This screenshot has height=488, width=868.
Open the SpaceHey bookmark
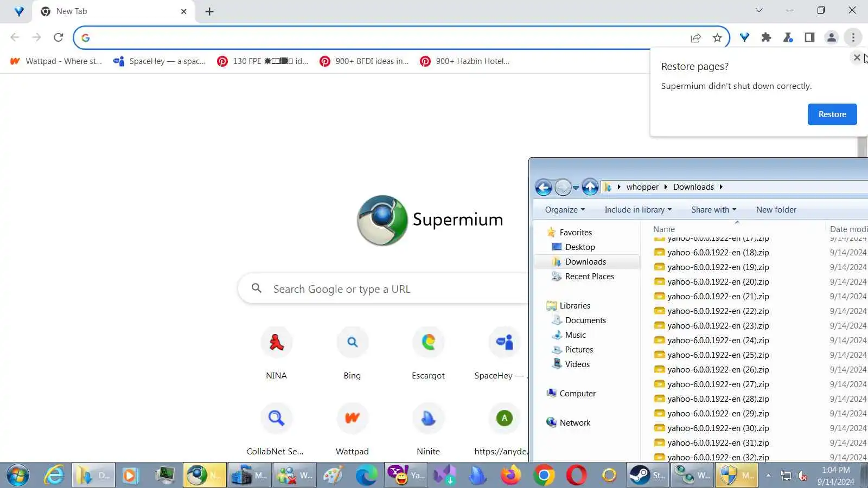[x=159, y=61]
